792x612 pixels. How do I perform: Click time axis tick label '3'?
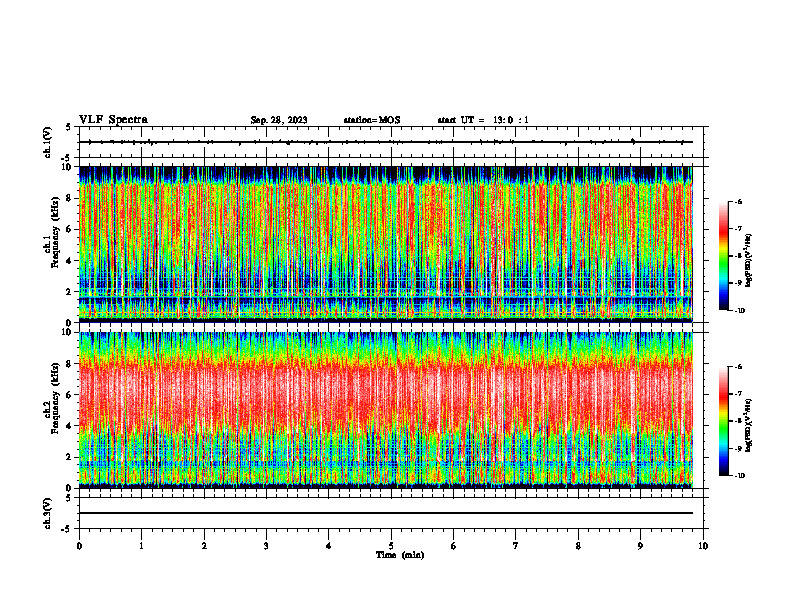point(266,546)
